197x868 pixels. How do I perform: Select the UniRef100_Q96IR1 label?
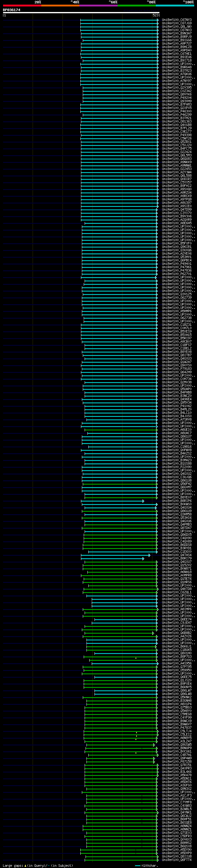(x=176, y=247)
